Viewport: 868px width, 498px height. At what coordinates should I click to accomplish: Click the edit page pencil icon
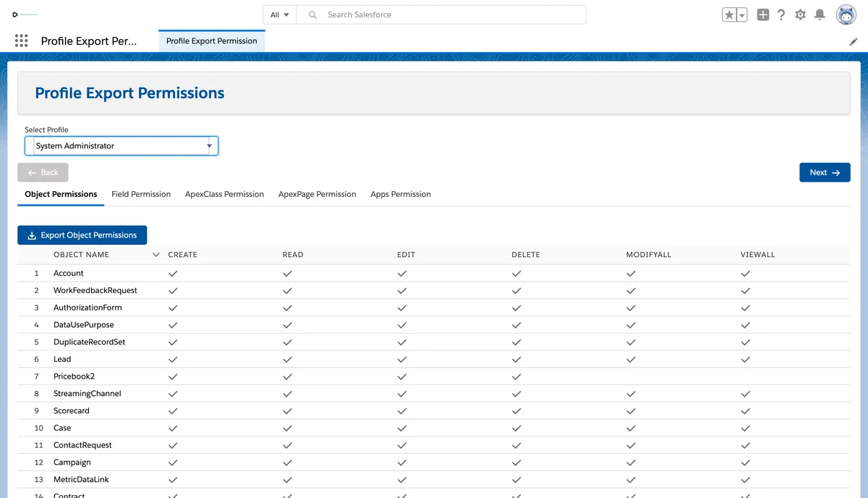[853, 41]
